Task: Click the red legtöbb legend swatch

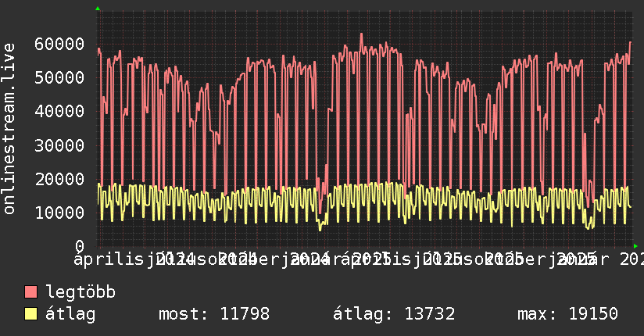Action: tap(30, 291)
